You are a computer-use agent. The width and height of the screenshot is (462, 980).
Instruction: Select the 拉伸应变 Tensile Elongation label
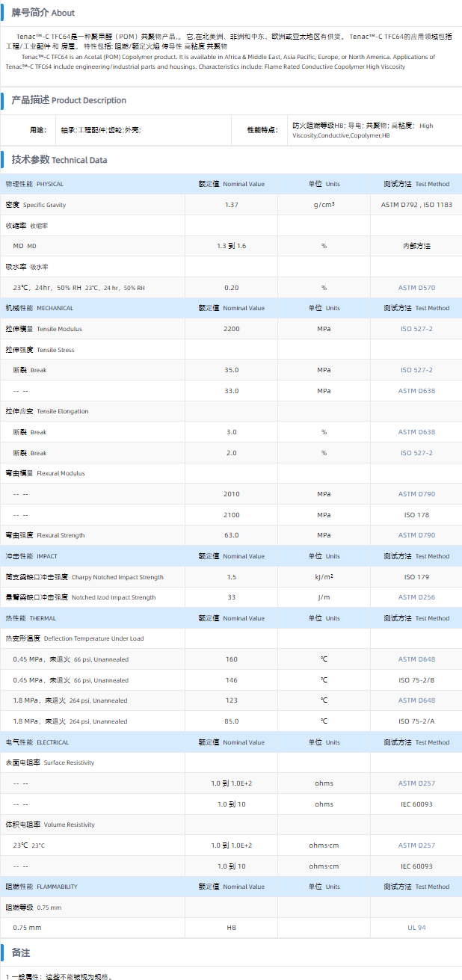pos(47,411)
